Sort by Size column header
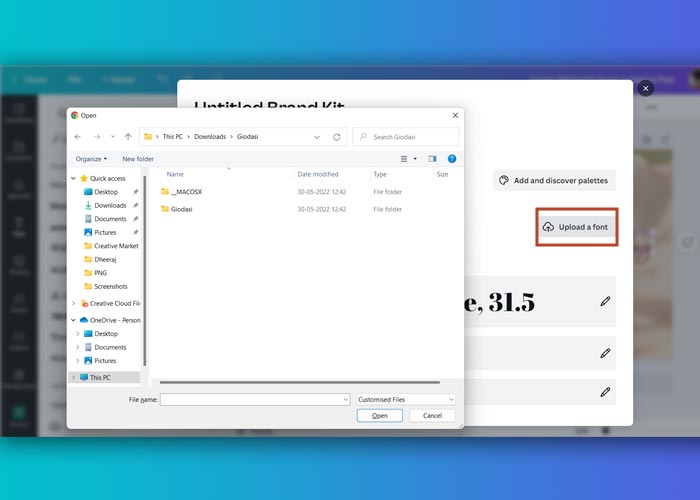700x500 pixels. [x=442, y=174]
